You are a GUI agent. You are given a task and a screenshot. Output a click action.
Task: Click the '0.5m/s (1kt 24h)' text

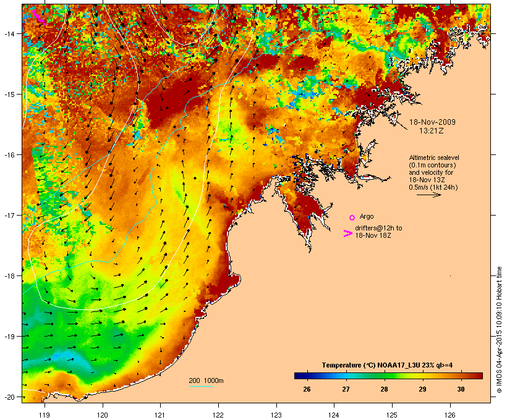433,187
